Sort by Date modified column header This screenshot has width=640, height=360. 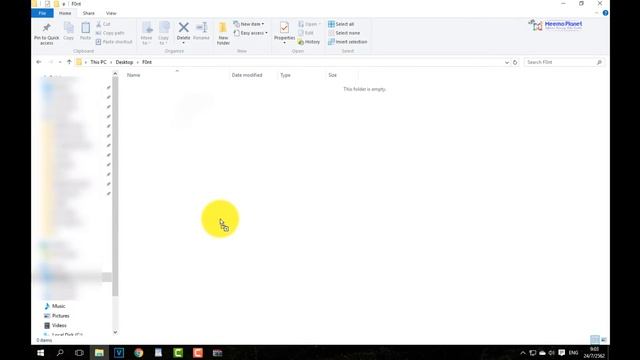[247, 75]
